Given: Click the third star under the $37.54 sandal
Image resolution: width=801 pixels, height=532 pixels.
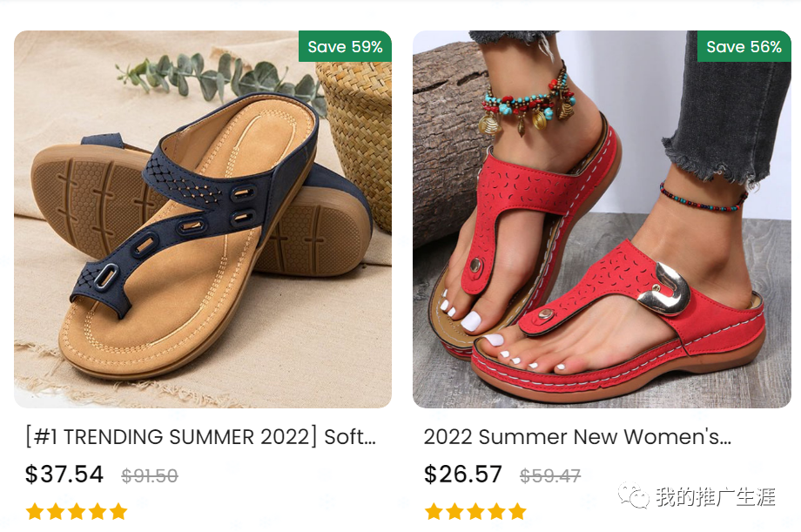Looking at the screenshot, I should [x=77, y=511].
